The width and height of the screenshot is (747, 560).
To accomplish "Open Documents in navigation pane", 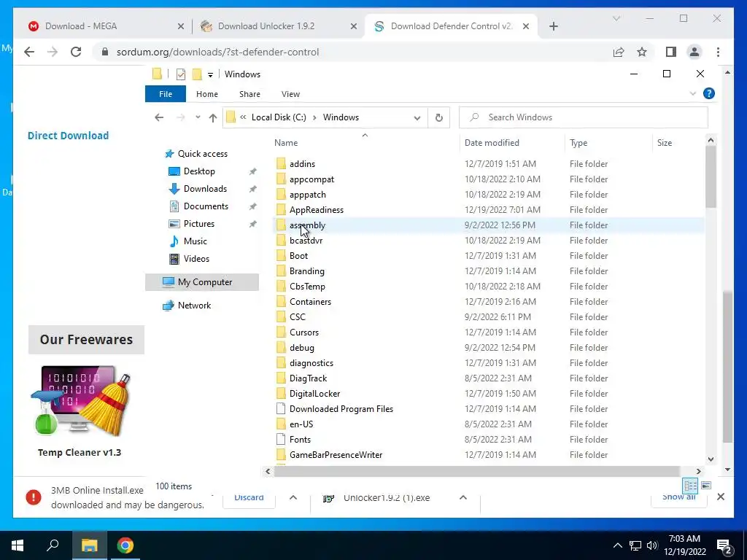I will [206, 206].
